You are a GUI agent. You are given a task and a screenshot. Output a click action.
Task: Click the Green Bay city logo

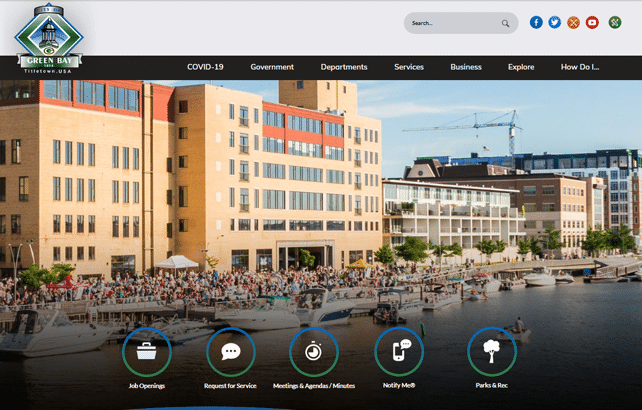49,40
